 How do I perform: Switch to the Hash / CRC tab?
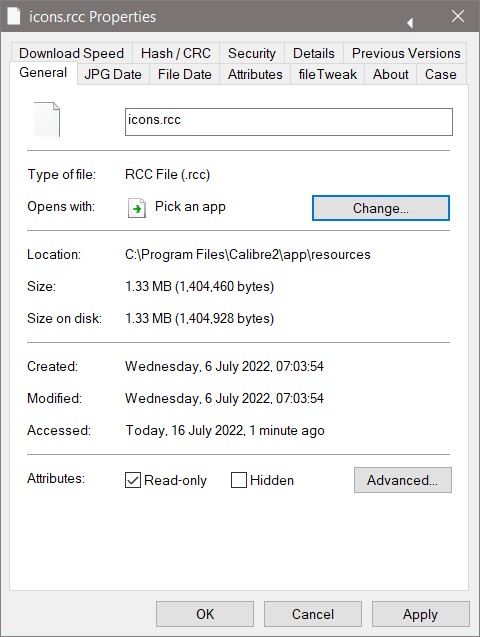click(x=176, y=53)
